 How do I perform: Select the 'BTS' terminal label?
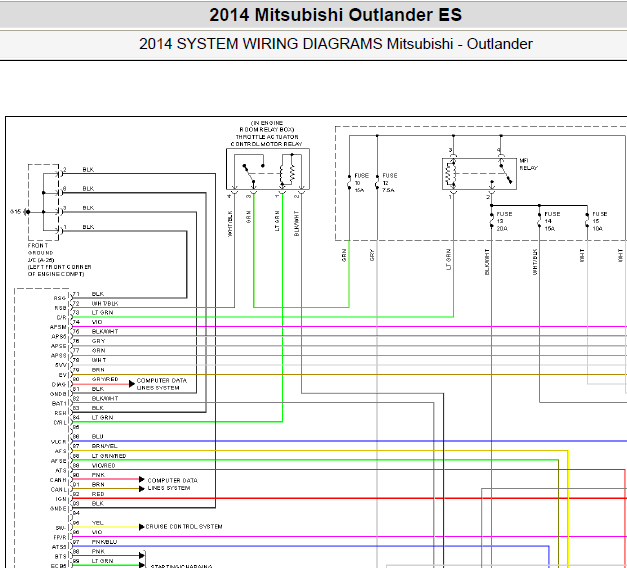pyautogui.click(x=60, y=556)
